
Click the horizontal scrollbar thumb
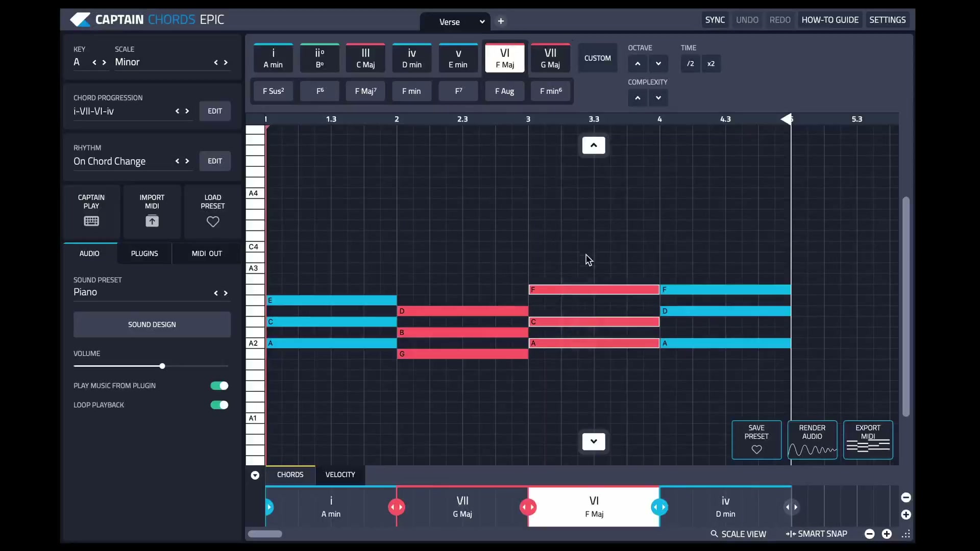coord(265,534)
